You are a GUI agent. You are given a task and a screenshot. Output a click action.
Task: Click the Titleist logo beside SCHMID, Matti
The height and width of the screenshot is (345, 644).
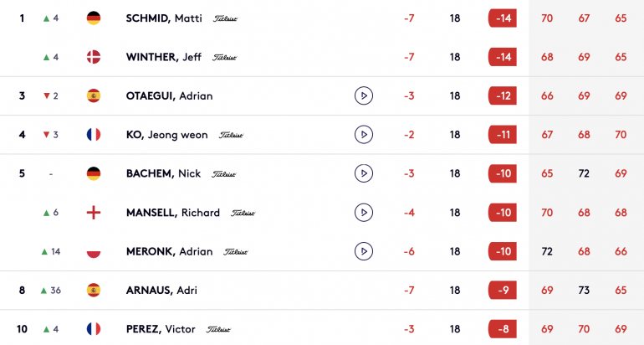(226, 18)
